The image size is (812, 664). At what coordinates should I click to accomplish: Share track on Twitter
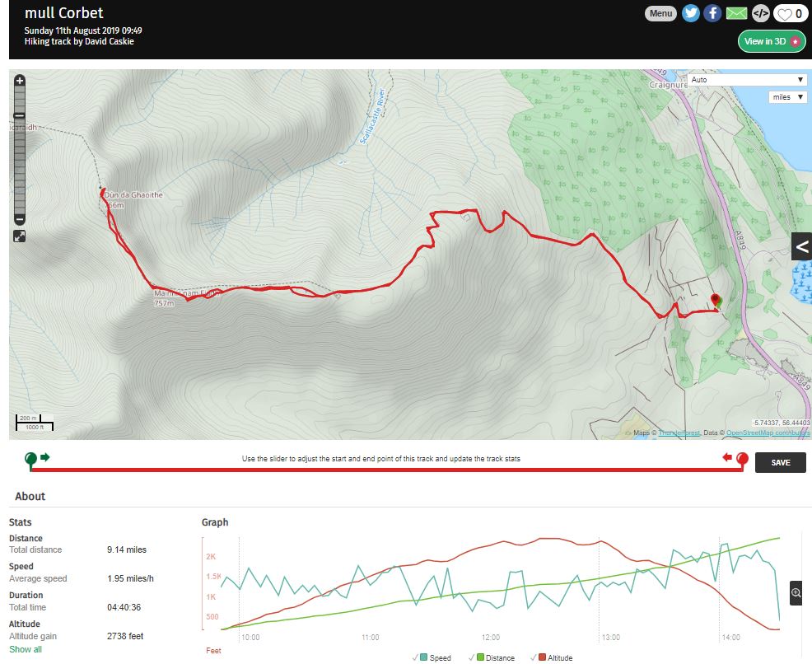(690, 13)
